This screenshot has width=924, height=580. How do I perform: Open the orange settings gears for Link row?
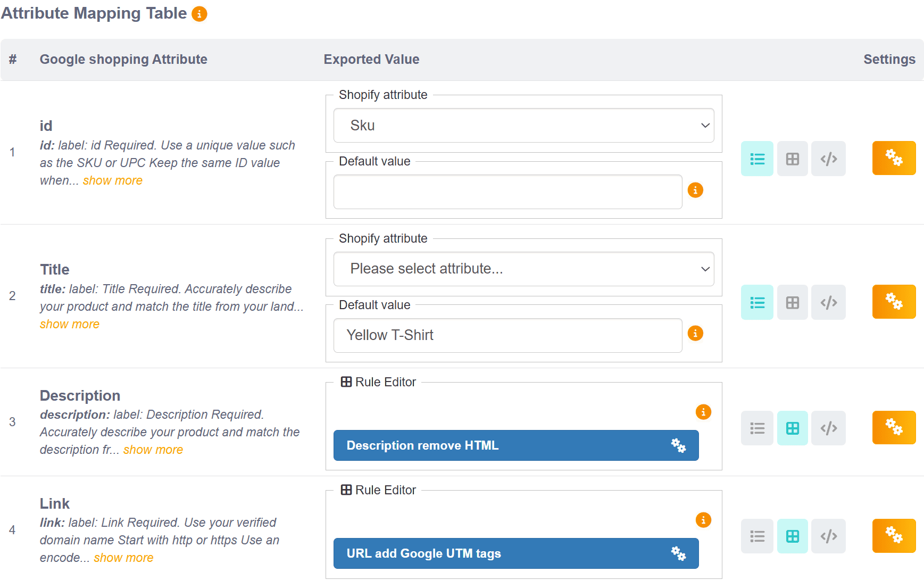pos(893,535)
